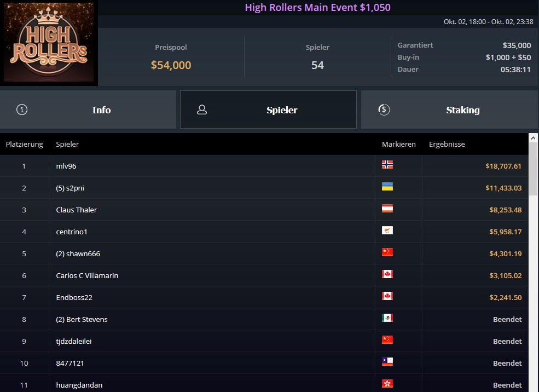
Task: Switch to the Staking tab
Action: tap(450, 109)
